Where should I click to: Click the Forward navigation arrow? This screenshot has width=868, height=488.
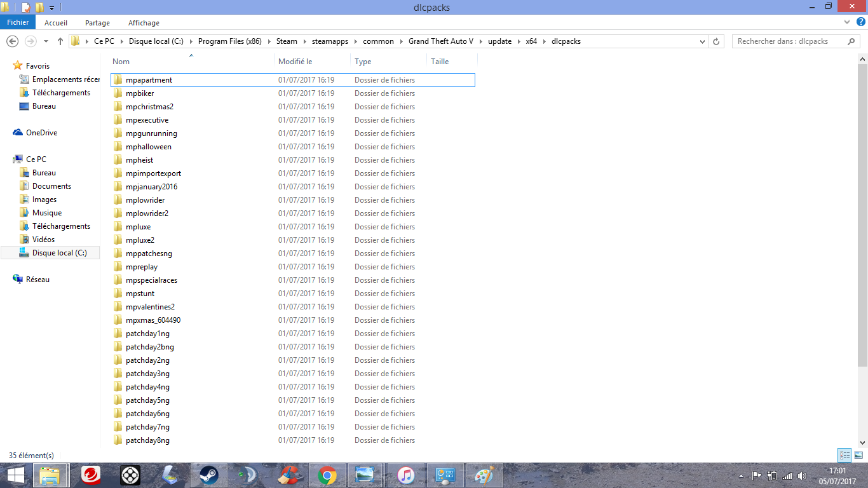[x=30, y=41]
